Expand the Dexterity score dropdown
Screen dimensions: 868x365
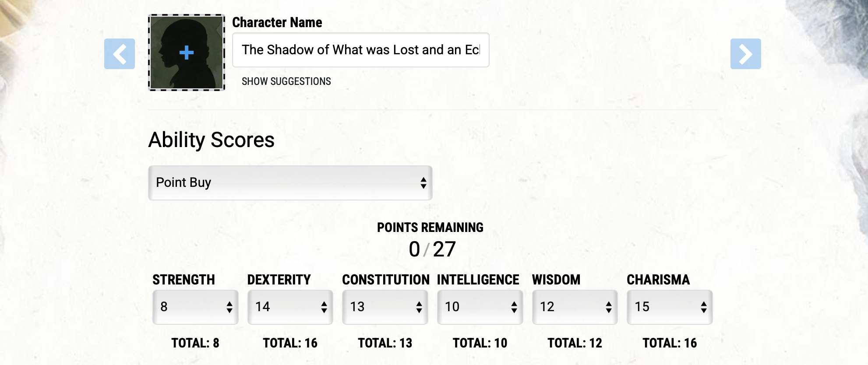tap(290, 307)
